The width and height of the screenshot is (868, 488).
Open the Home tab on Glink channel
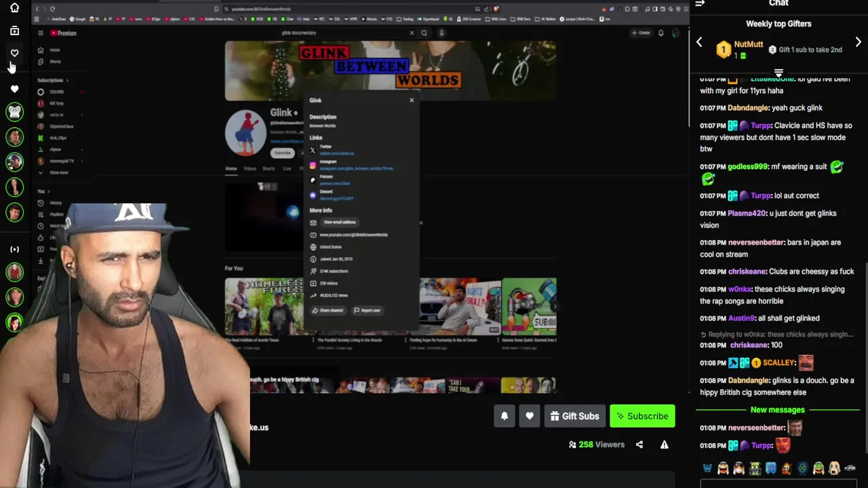pos(231,168)
